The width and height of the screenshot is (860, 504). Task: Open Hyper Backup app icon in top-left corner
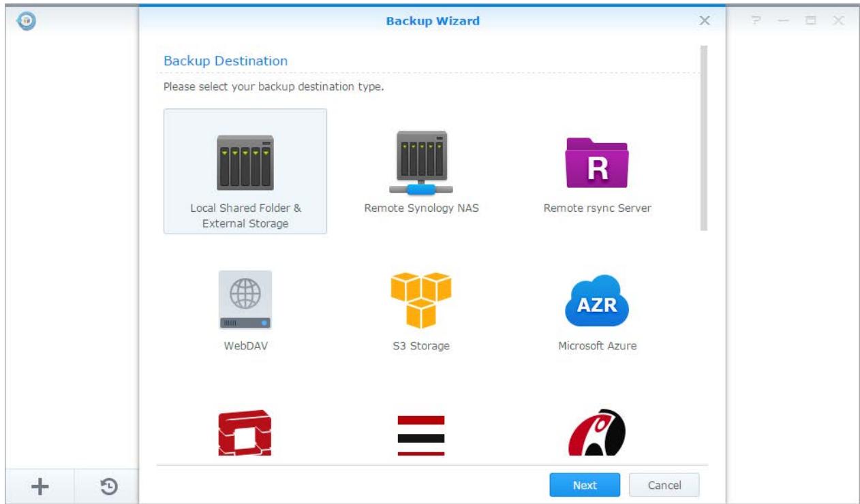[x=27, y=20]
